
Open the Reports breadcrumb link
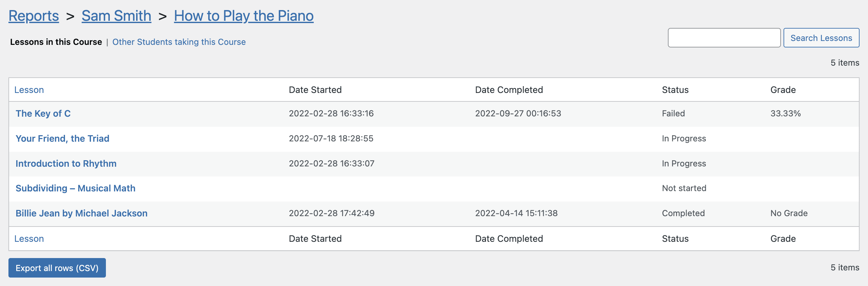[34, 16]
